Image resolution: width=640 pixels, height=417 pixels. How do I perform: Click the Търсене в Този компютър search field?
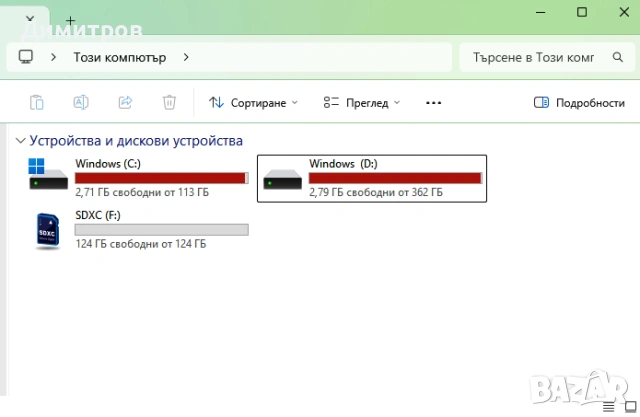[547, 58]
